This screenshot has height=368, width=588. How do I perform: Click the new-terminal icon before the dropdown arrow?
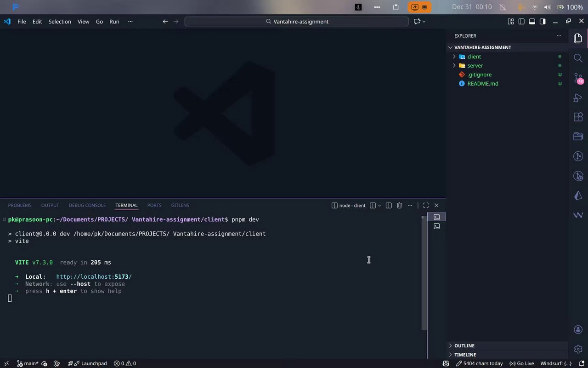373,206
